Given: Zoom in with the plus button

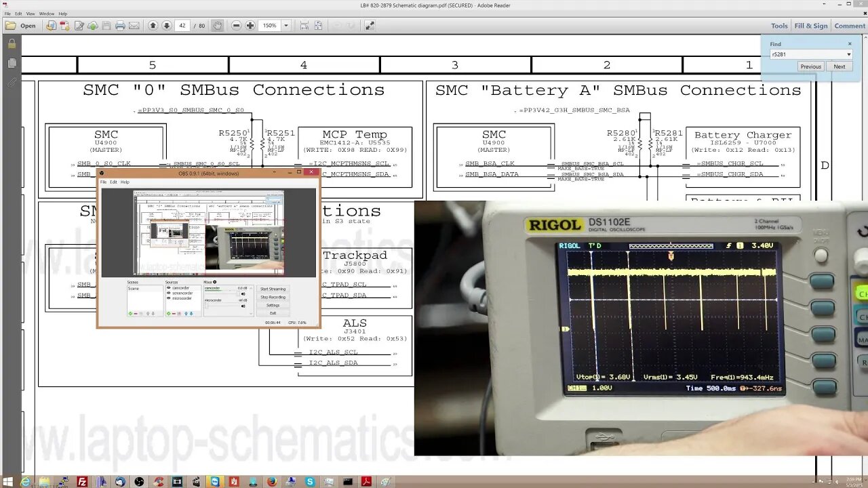Looking at the screenshot, I should (x=250, y=26).
